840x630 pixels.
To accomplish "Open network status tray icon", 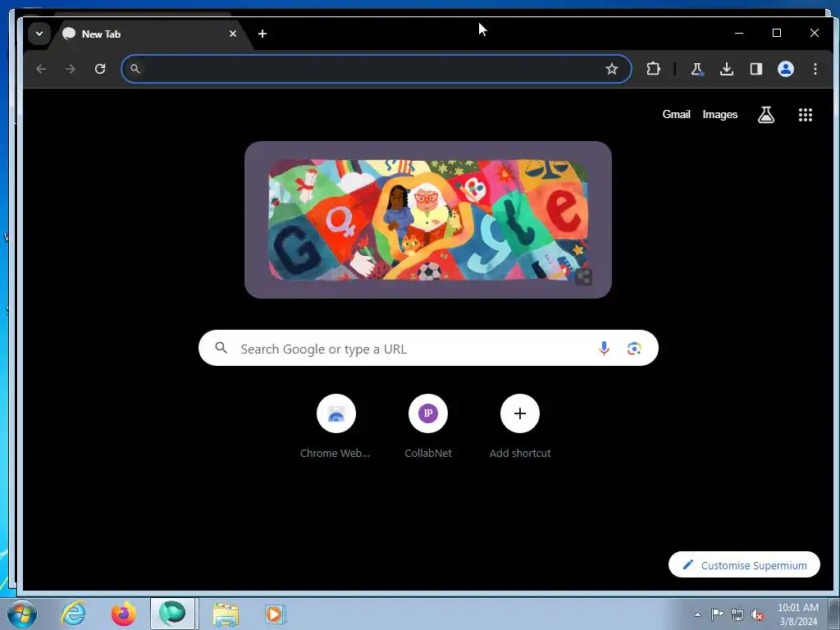I will (x=737, y=615).
